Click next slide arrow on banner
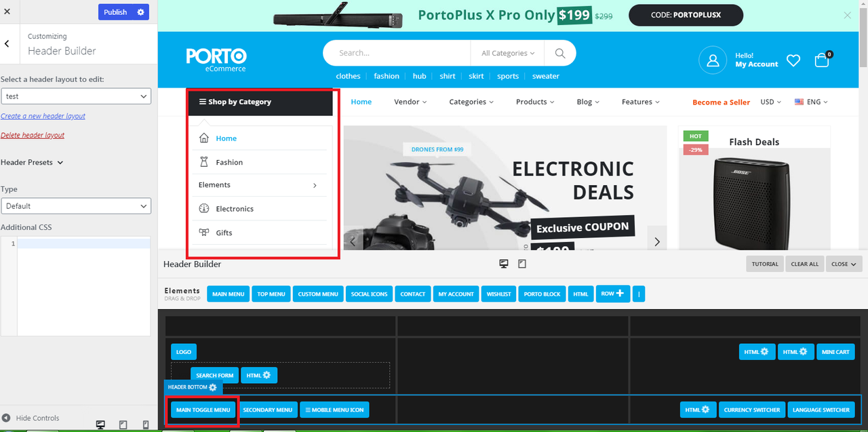This screenshot has height=432, width=868. point(656,242)
